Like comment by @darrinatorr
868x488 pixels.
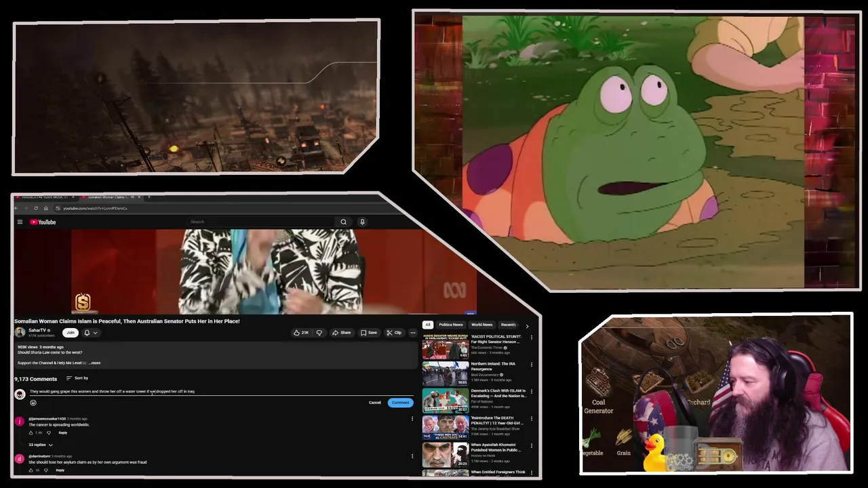(31, 470)
